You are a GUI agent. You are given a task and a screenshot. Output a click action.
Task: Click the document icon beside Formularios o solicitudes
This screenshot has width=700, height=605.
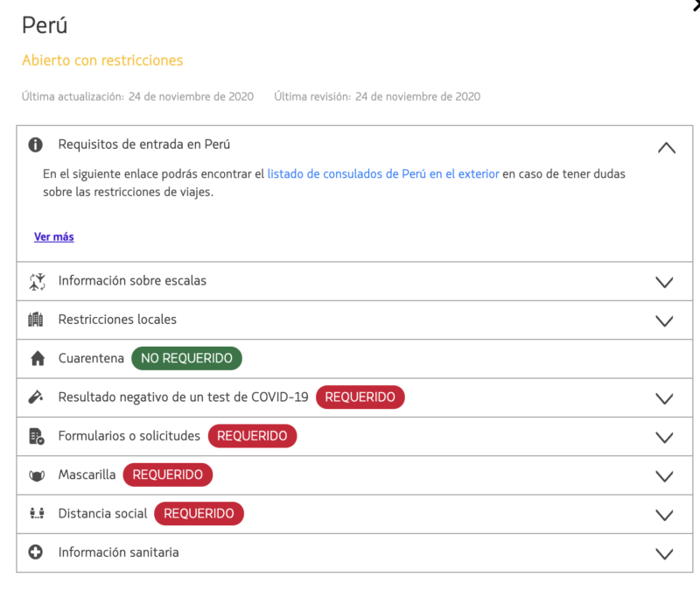(36, 436)
